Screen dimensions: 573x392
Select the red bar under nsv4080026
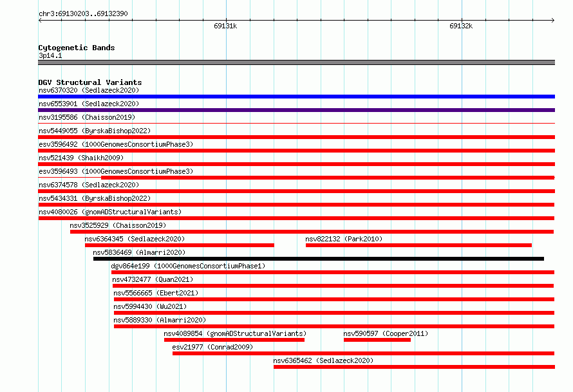[296, 218]
